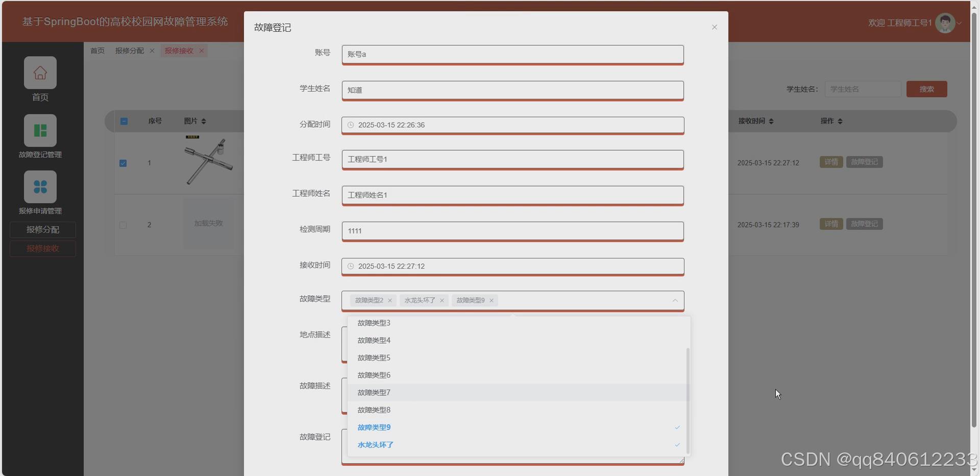Select 故障类型4 from the list
The image size is (980, 476).
pos(517,340)
